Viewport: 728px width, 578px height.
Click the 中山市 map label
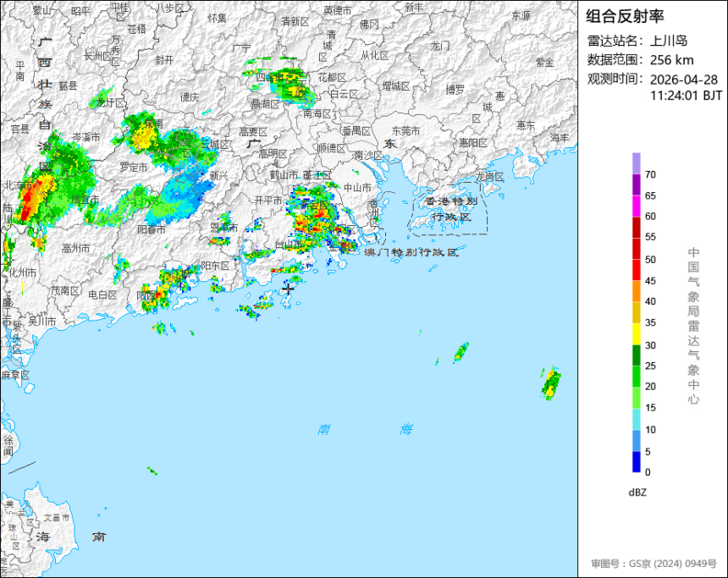pos(357,188)
